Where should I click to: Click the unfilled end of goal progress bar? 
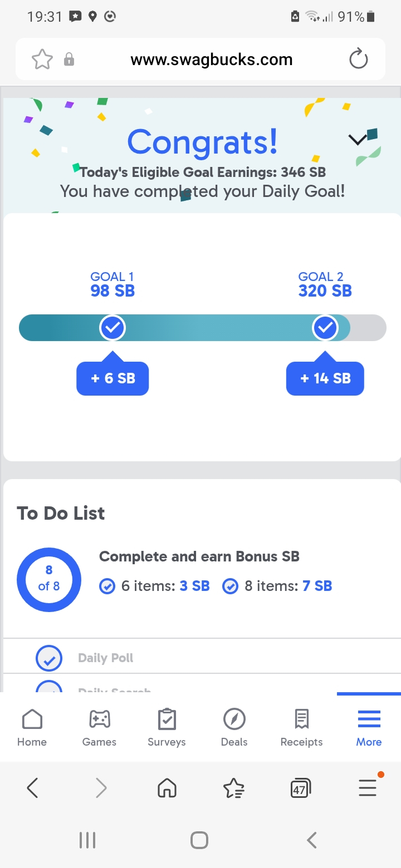tap(369, 328)
